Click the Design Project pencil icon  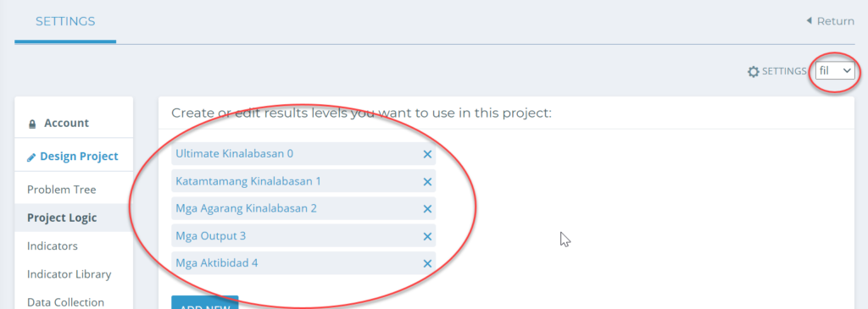[31, 157]
